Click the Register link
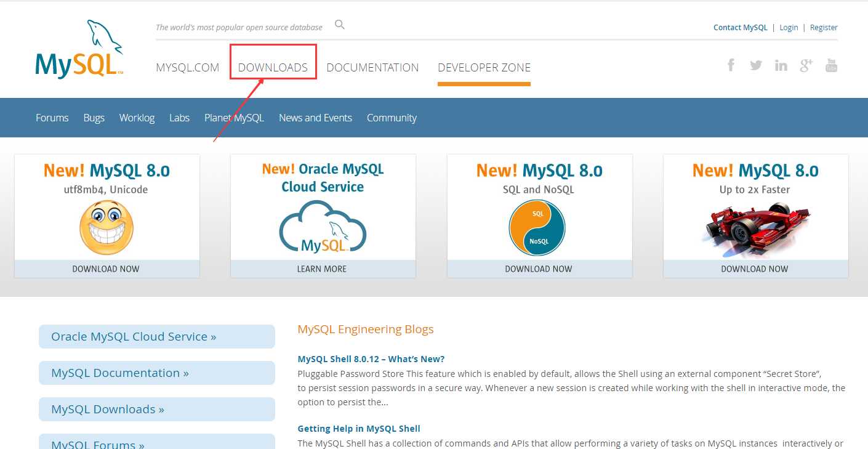868x449 pixels. [824, 28]
